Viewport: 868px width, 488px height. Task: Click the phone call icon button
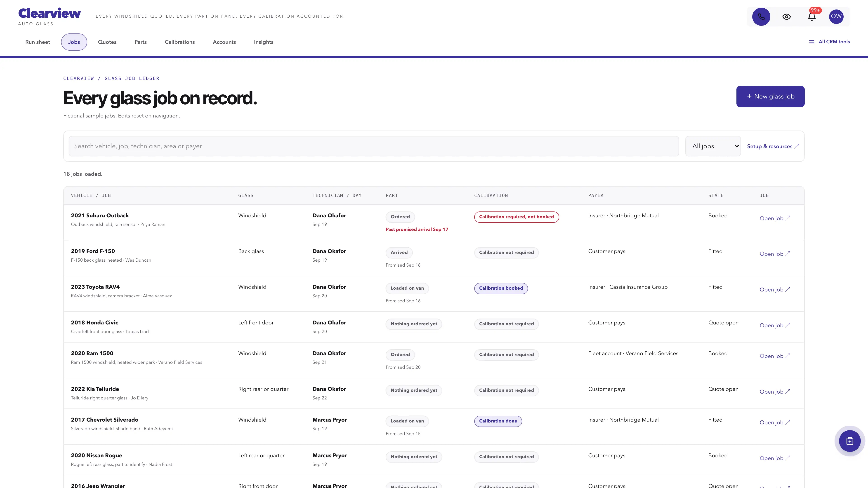tap(761, 16)
